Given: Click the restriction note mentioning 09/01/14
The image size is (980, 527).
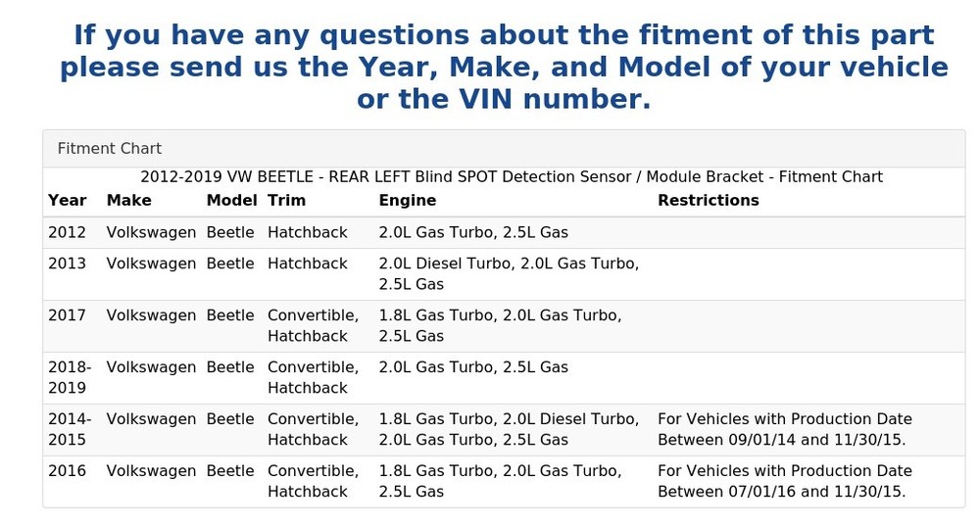Looking at the screenshot, I should pyautogui.click(x=784, y=430).
